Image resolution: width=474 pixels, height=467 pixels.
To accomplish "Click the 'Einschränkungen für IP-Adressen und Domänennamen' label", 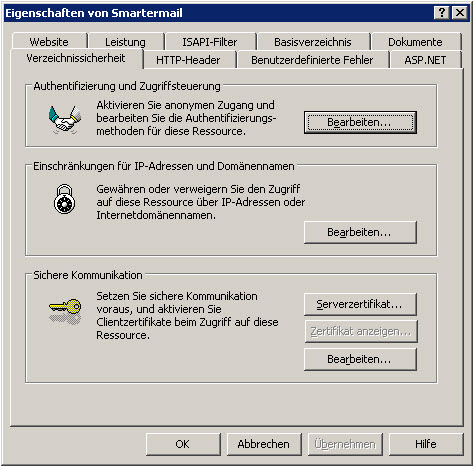I will [164, 166].
